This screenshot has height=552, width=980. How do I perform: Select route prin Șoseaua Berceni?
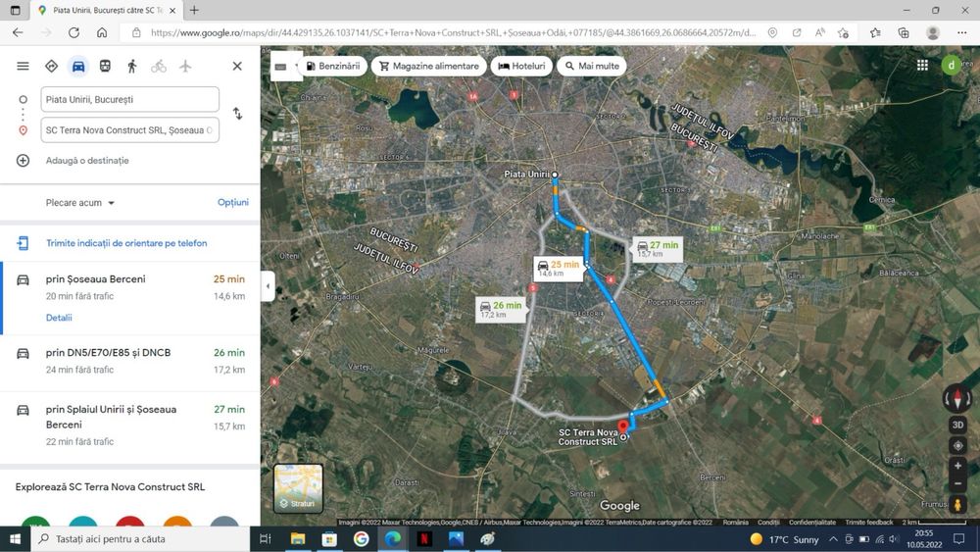pyautogui.click(x=130, y=298)
